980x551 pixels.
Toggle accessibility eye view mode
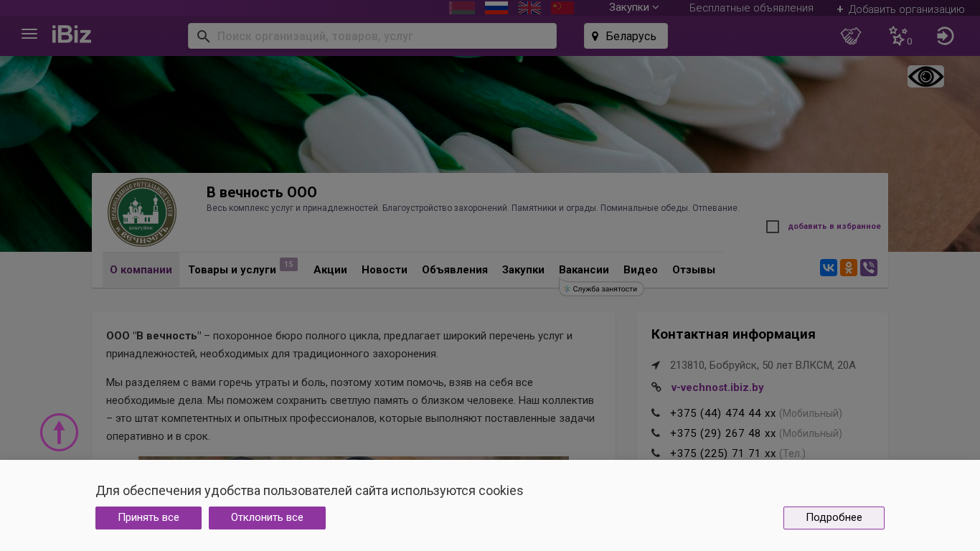[x=925, y=77]
